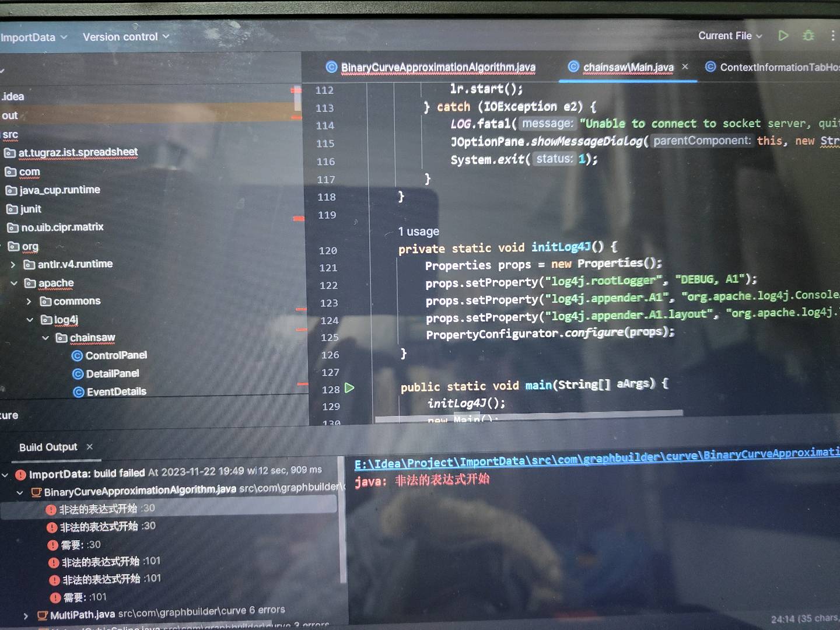The image size is (840, 630).
Task: Collapse the apache package folder
Action: click(x=14, y=283)
